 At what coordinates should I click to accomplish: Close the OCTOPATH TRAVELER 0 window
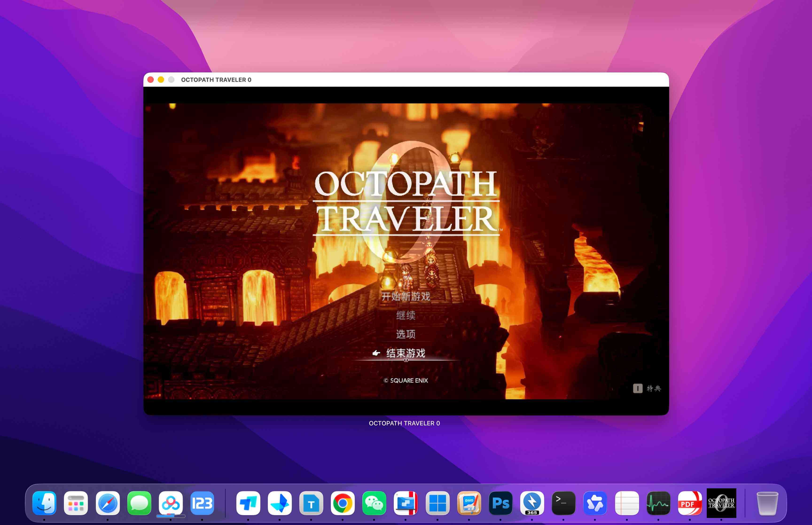(x=151, y=80)
